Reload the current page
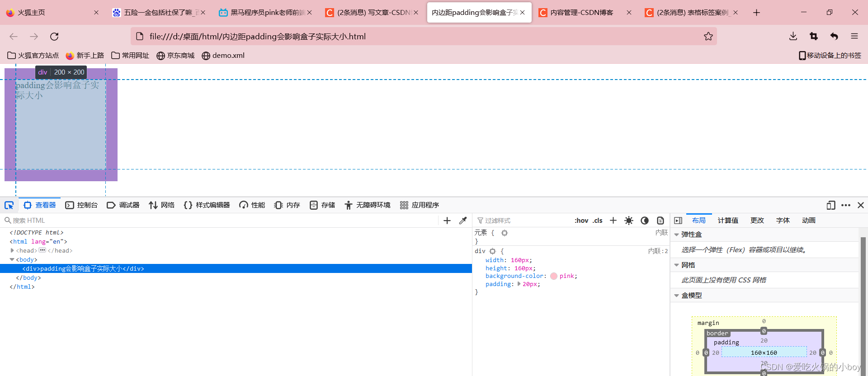 pos(54,36)
